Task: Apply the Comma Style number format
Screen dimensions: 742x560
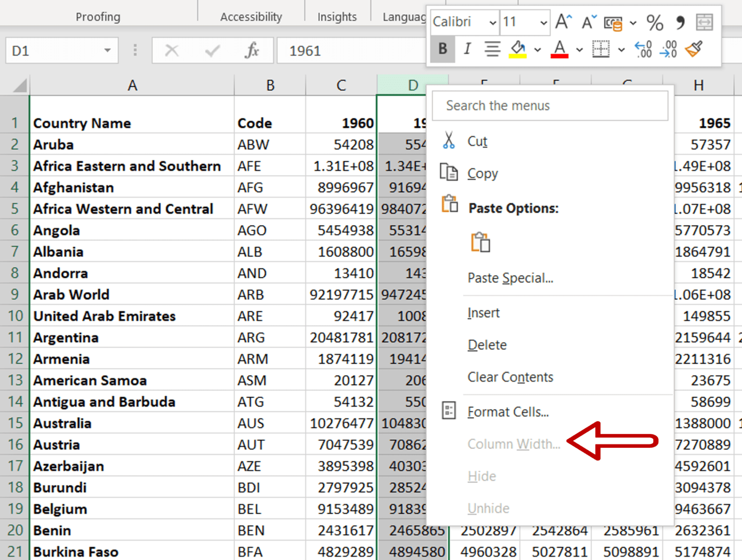Action: pos(680,22)
